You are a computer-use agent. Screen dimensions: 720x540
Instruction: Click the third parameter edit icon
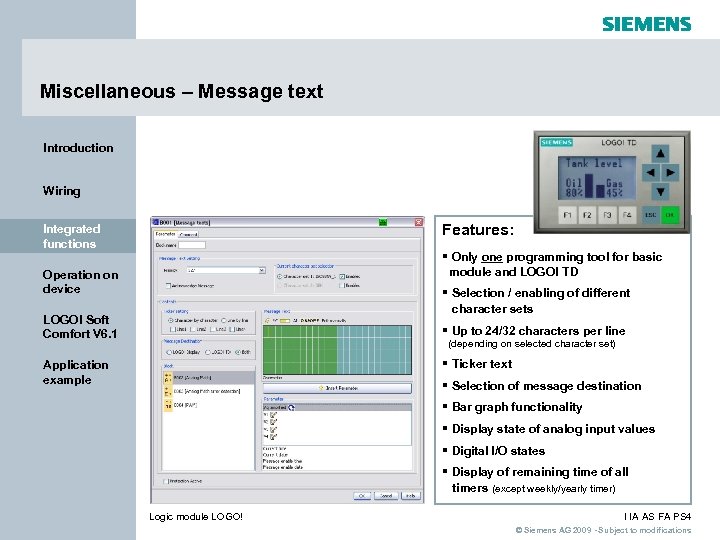tap(274, 430)
